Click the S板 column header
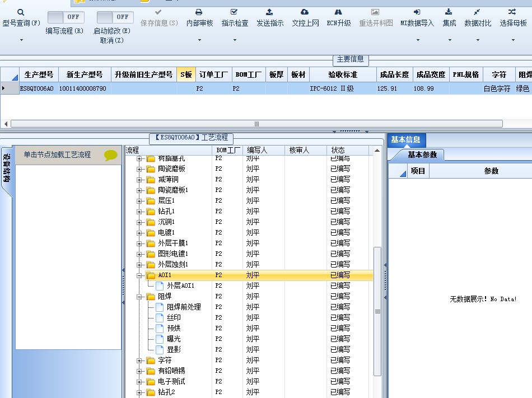Viewport: 532px width, 398px height. pyautogui.click(x=186, y=74)
